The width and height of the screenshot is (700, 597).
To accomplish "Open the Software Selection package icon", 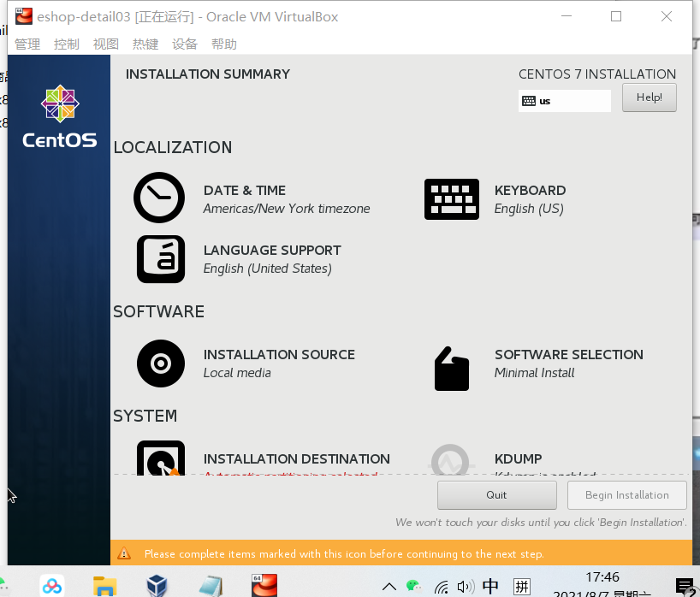I will tap(451, 369).
